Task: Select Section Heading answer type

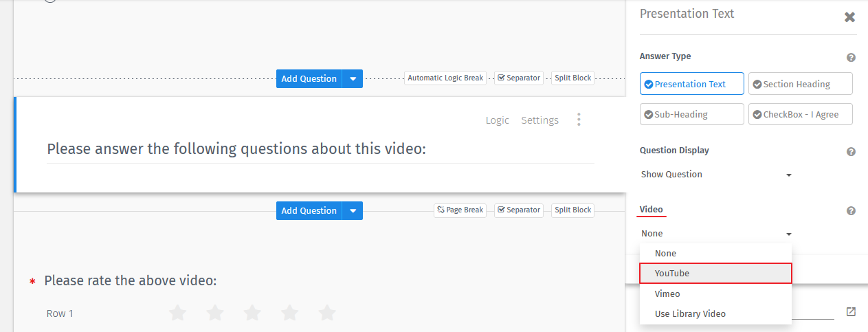Action: point(800,84)
